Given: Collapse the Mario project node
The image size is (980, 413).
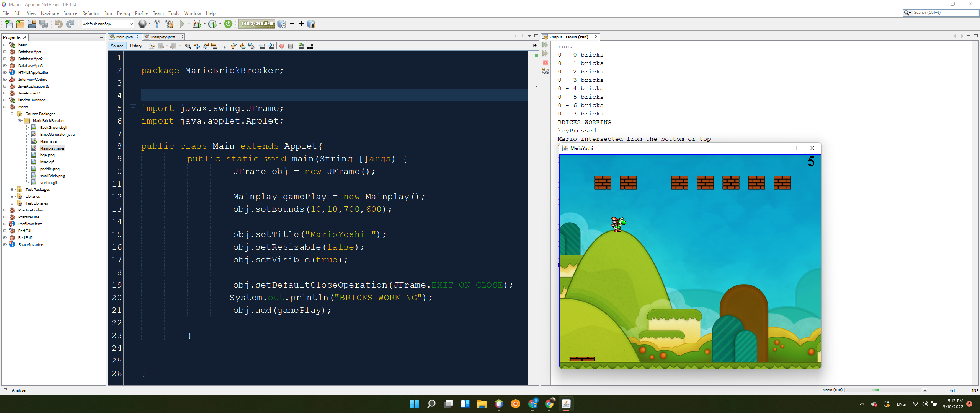Looking at the screenshot, I should (x=5, y=107).
